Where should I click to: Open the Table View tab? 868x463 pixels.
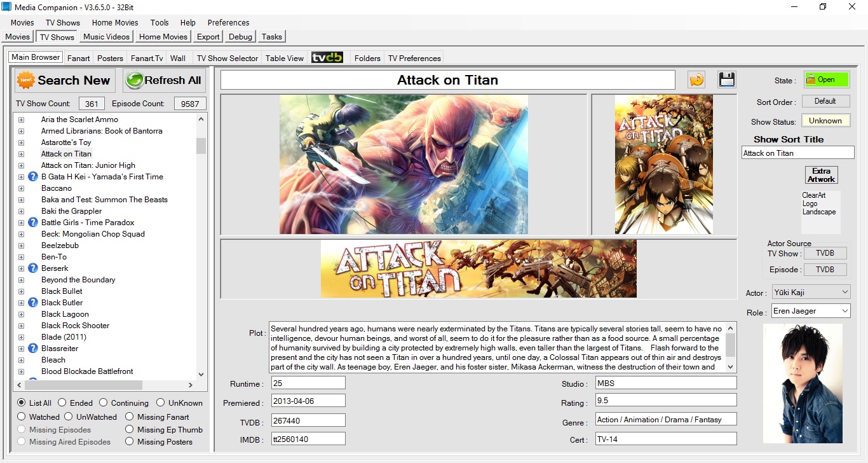click(x=285, y=58)
